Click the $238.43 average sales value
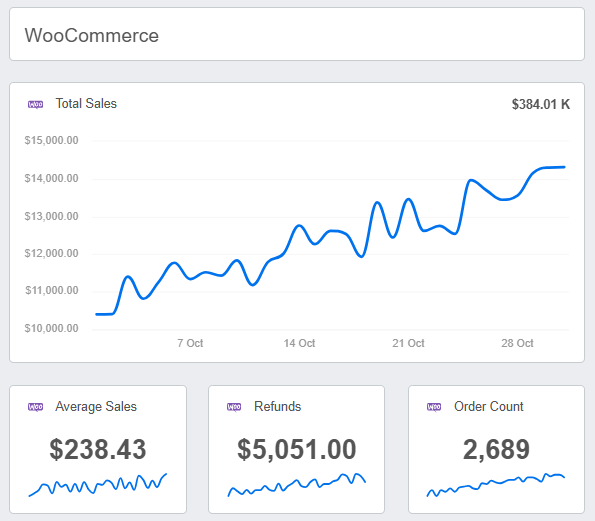Viewport: 595px width, 521px height. 98,449
